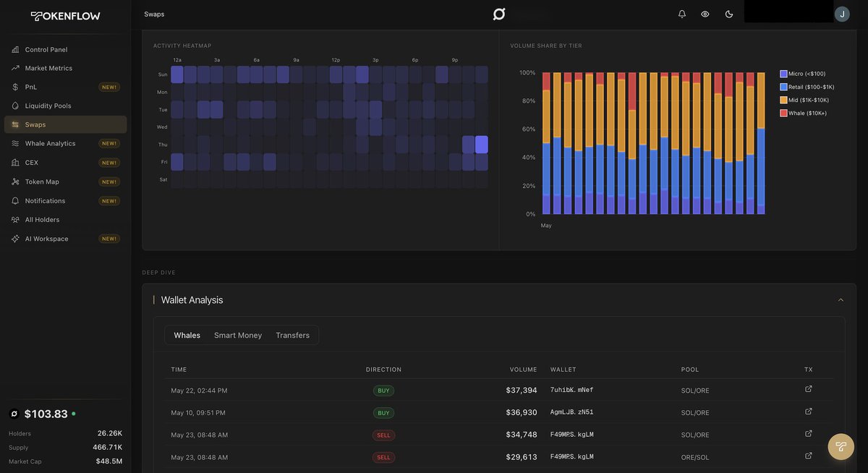The height and width of the screenshot is (473, 868).
Task: Click BUY badge on May 22 row
Action: pyautogui.click(x=383, y=391)
